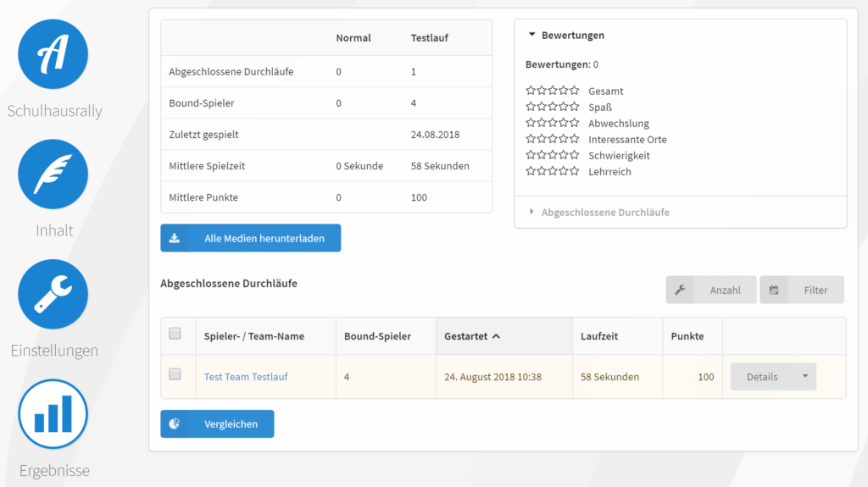Open the Inhalt feather icon

click(53, 174)
